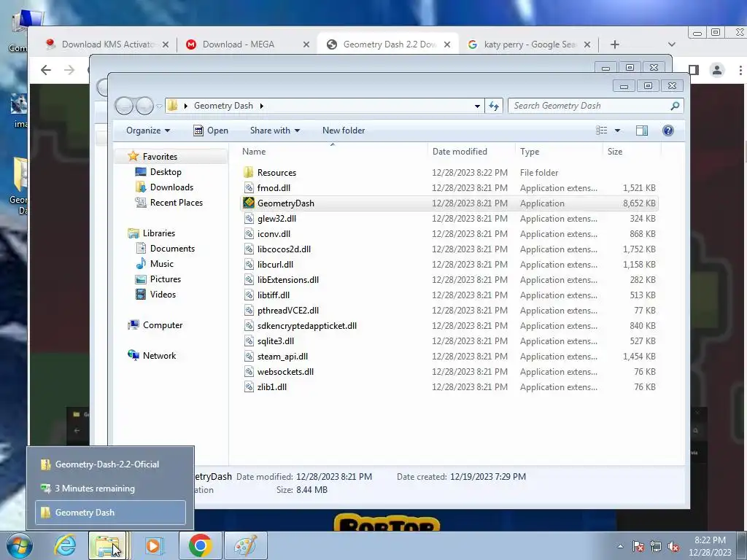747x560 pixels.
Task: Open address bar history dropdown
Action: point(477,106)
